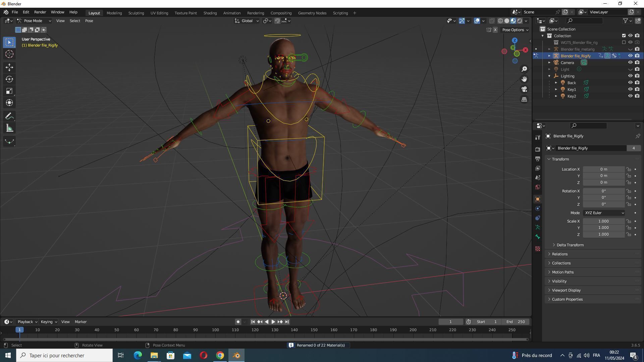Toggle auto keying record button
This screenshot has height=362, width=644.
coord(238,322)
